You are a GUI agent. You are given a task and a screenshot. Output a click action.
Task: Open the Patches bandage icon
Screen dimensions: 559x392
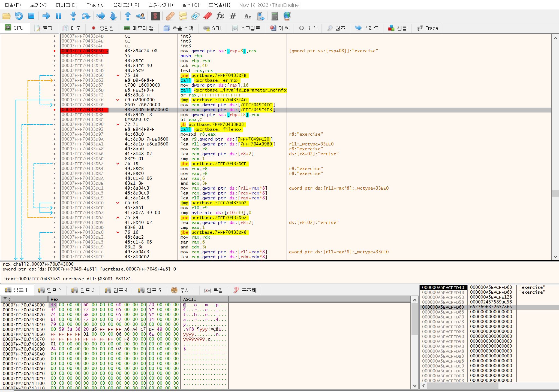coord(170,16)
